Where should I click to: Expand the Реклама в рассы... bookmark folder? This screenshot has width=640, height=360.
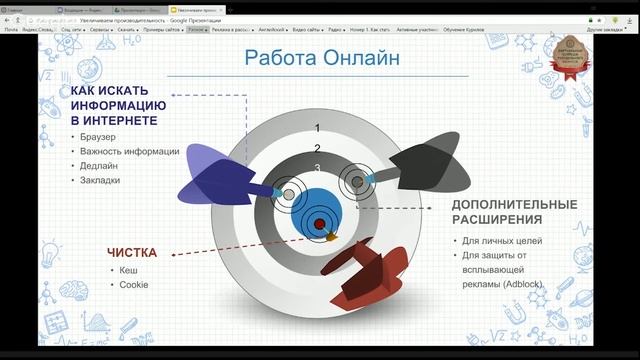click(233, 30)
